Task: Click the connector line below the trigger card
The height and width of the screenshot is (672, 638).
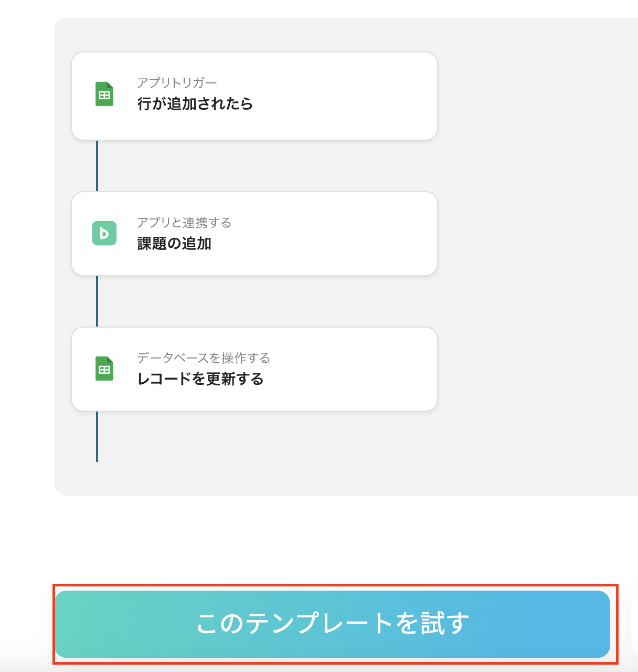Action: (x=97, y=165)
